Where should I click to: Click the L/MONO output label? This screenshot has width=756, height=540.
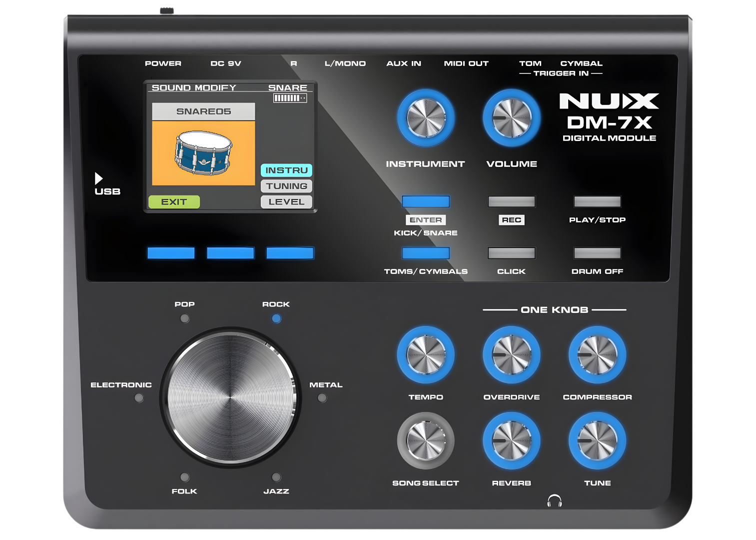click(345, 63)
